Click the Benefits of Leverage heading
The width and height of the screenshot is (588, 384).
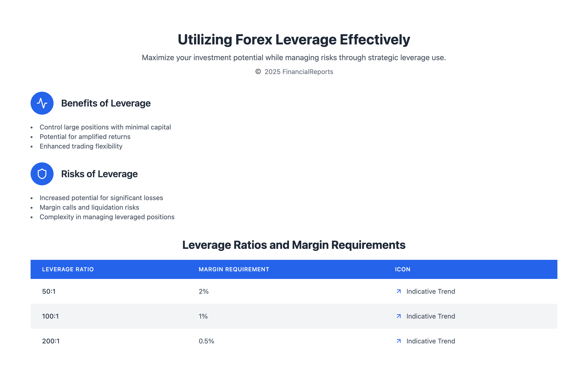tap(106, 103)
